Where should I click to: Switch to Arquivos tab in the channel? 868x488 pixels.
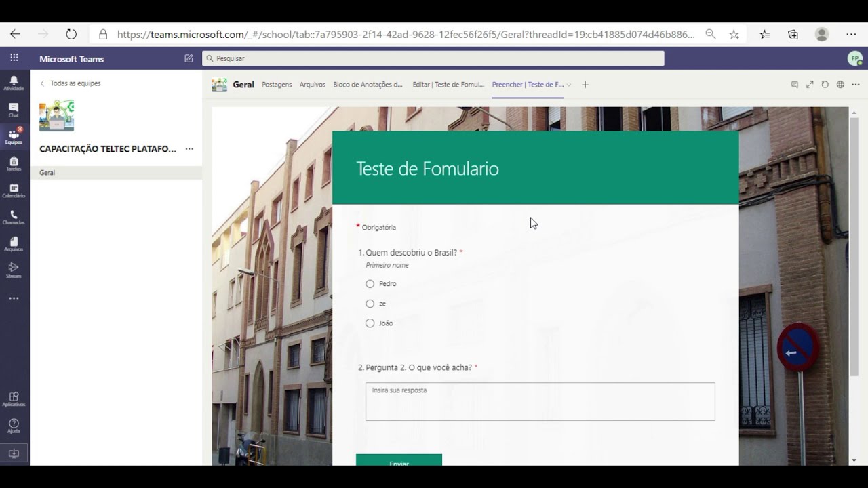[x=313, y=85]
